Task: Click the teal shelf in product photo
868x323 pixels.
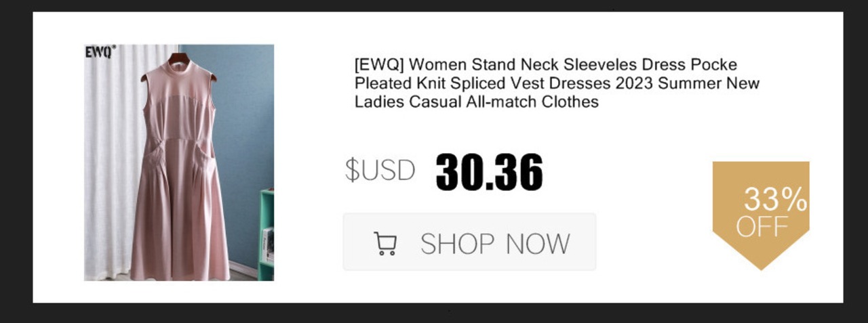Action: (x=266, y=235)
